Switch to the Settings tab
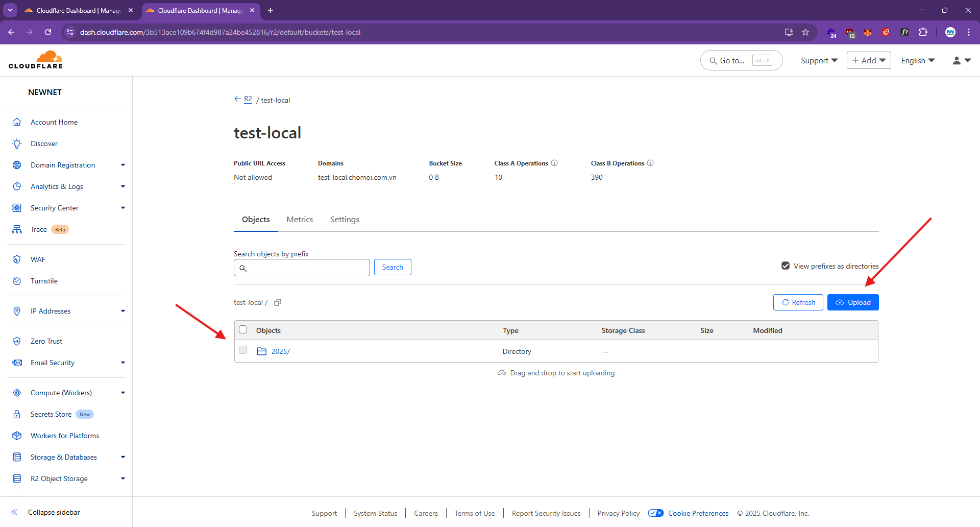Screen dimensions: 980x527 (x=345, y=220)
